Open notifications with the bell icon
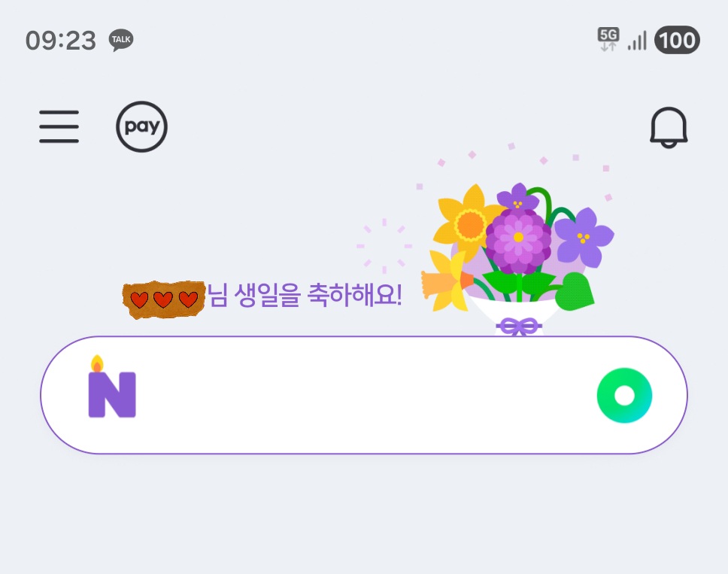 pos(669,127)
